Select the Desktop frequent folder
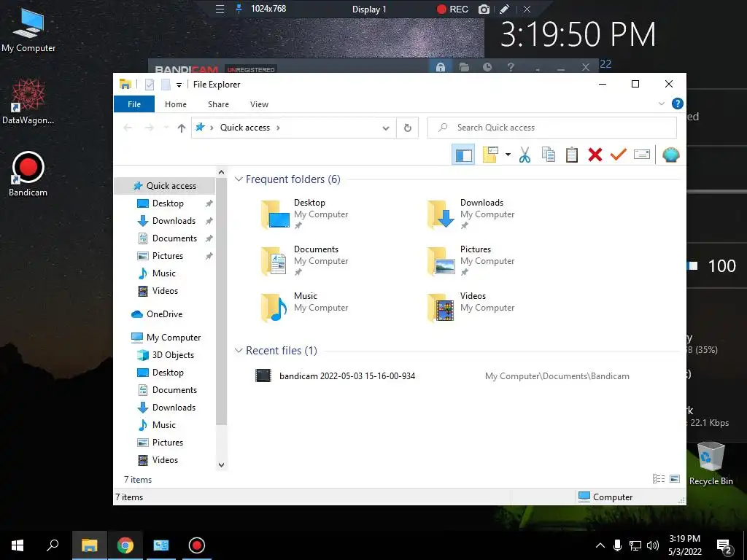Viewport: 747px width, 560px height. pos(305,214)
